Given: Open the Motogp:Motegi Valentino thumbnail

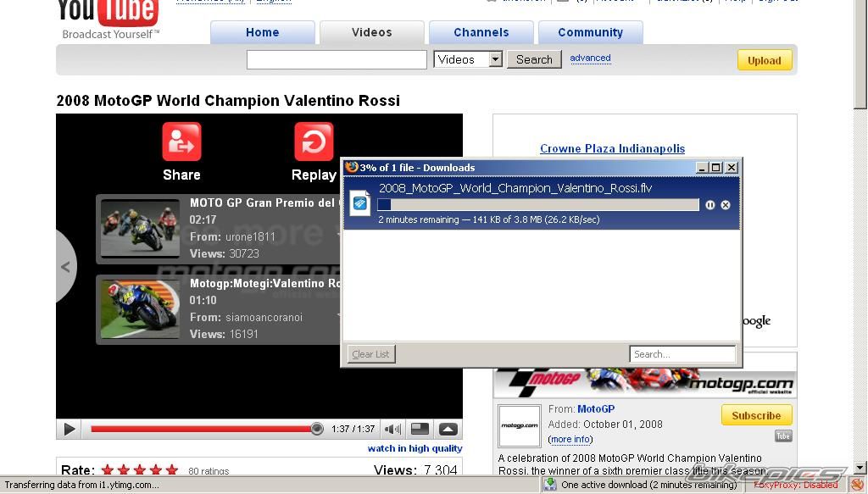Looking at the screenshot, I should [140, 309].
